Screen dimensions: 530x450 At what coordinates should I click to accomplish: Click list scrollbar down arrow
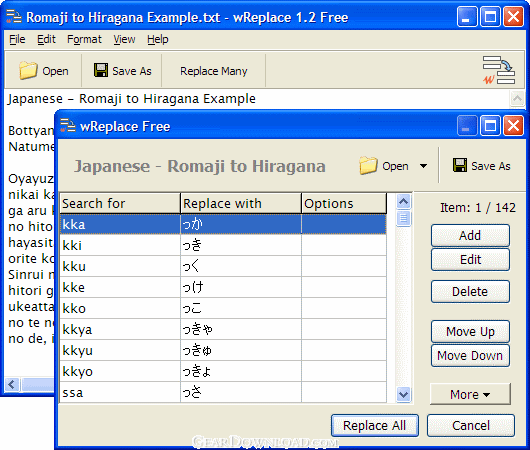coord(404,394)
